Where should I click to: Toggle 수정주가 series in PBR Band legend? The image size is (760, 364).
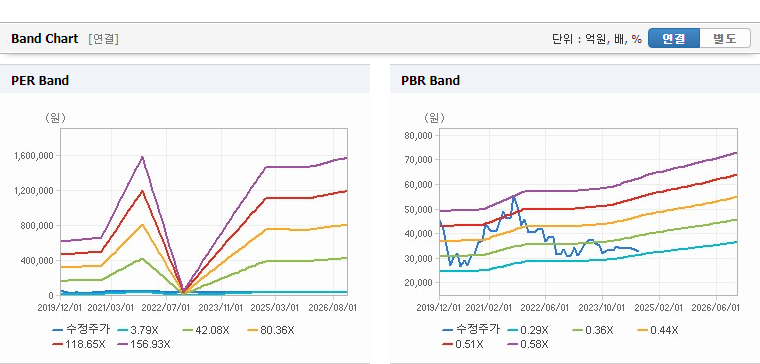[471, 330]
